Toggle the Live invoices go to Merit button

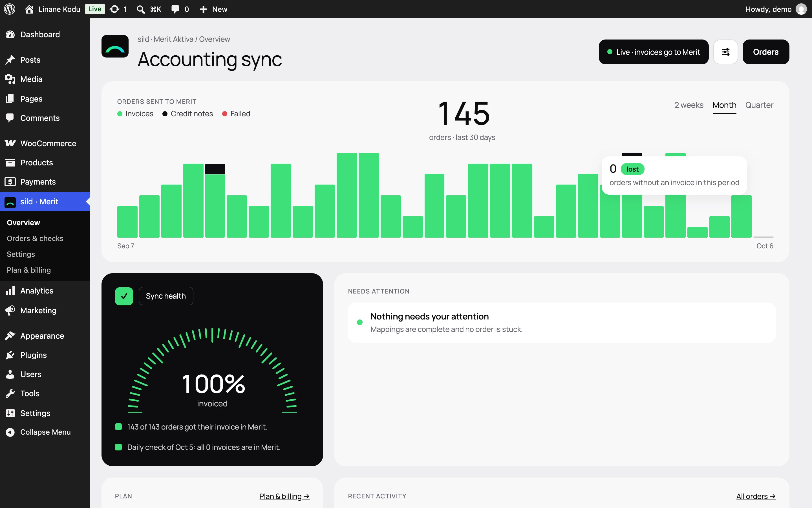pyautogui.click(x=654, y=52)
